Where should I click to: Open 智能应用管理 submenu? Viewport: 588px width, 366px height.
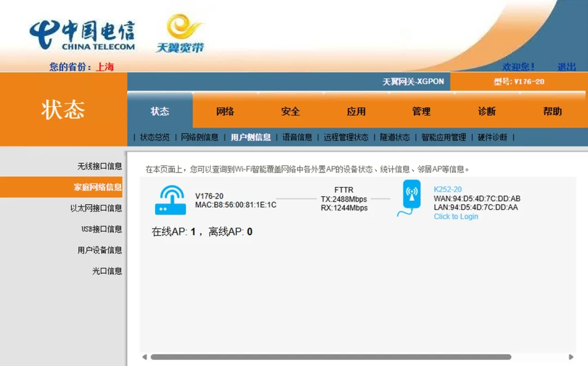444,137
